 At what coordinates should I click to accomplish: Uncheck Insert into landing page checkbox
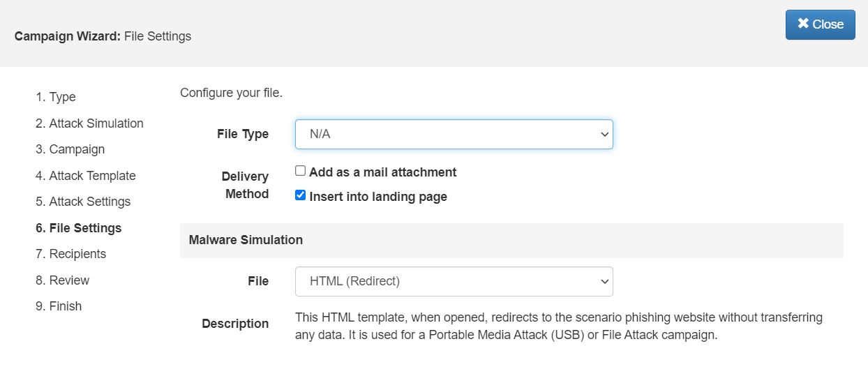coord(301,196)
